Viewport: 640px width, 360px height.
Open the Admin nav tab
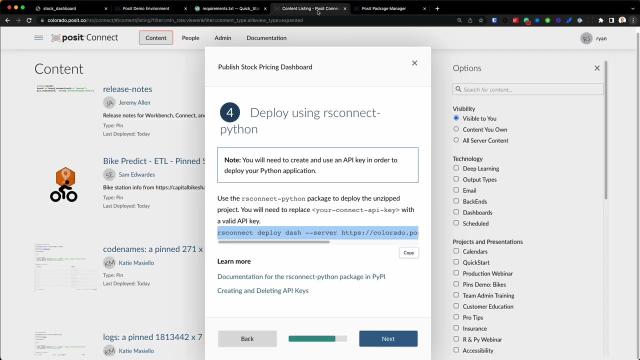[223, 38]
